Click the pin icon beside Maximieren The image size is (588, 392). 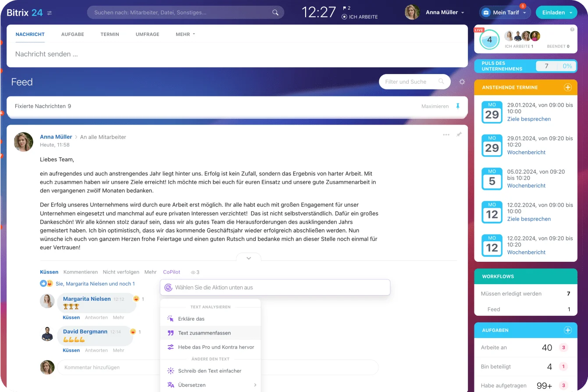coord(458,106)
